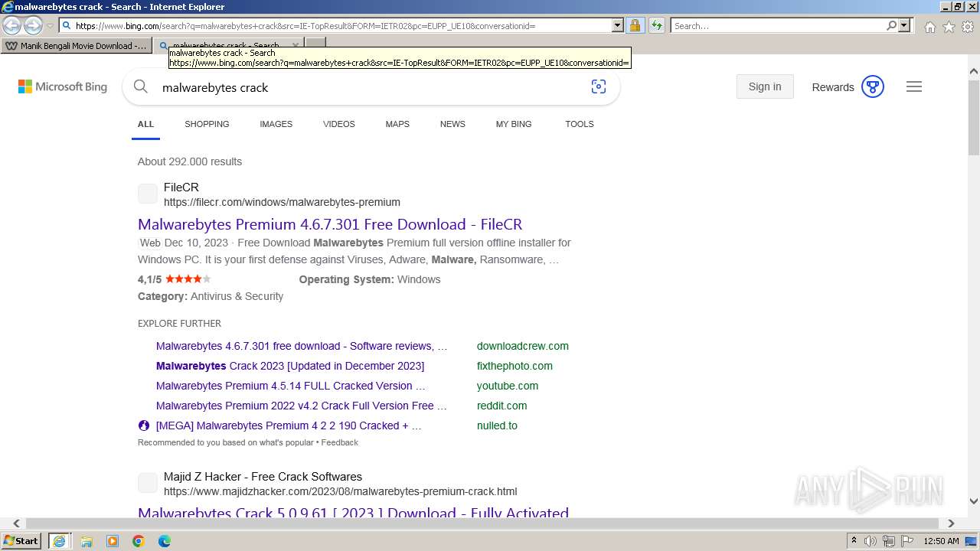Switch to VIDEOS results tab
The image size is (980, 551).
coord(339,124)
